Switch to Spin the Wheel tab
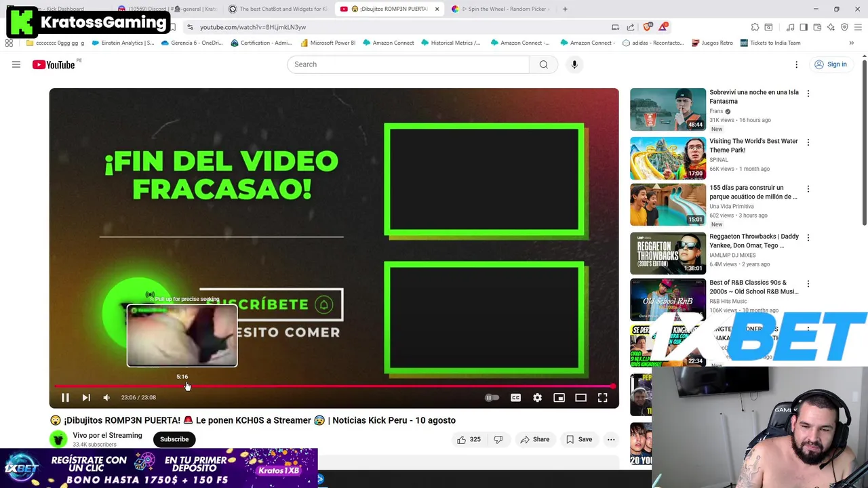 tap(502, 9)
